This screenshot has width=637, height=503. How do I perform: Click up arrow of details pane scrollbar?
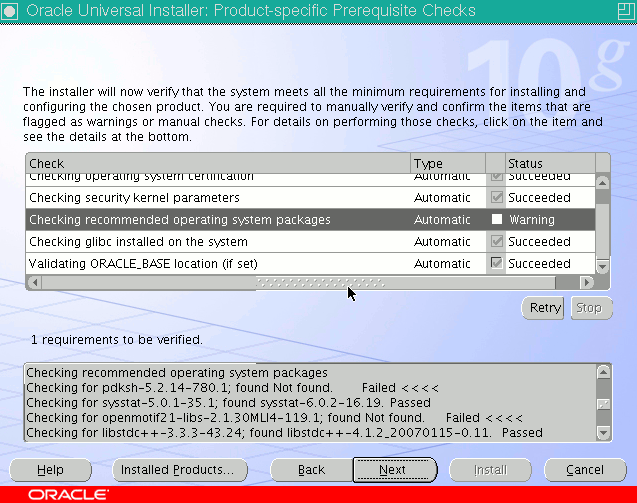point(603,372)
